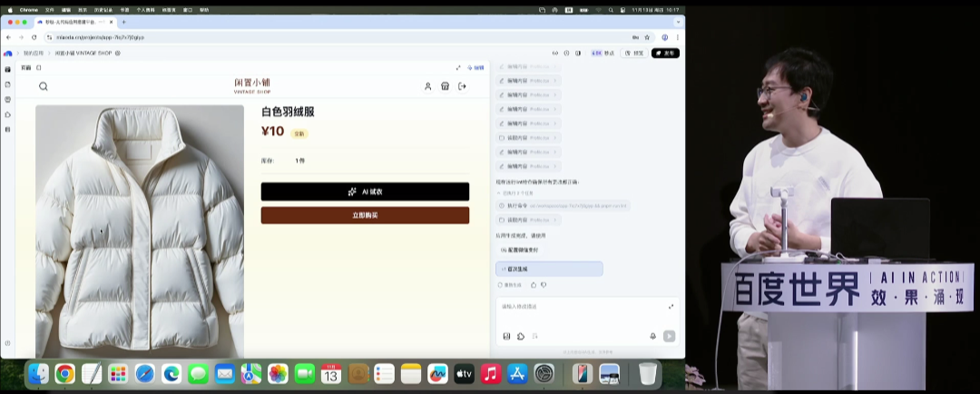980x394 pixels.
Task: Open the 文件 menu in menu bar
Action: click(50, 10)
